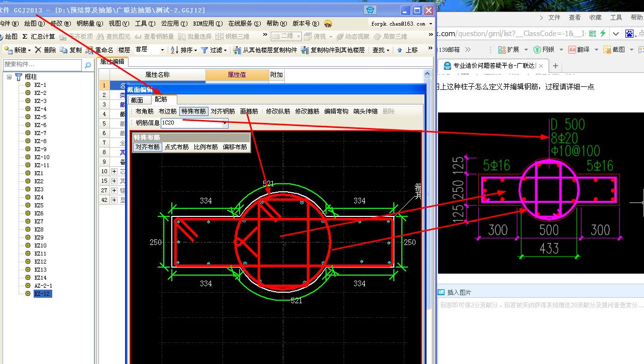This screenshot has height=364, width=644.
Task: Click the 扩展 extensions icon in browser
Action: 501,50
